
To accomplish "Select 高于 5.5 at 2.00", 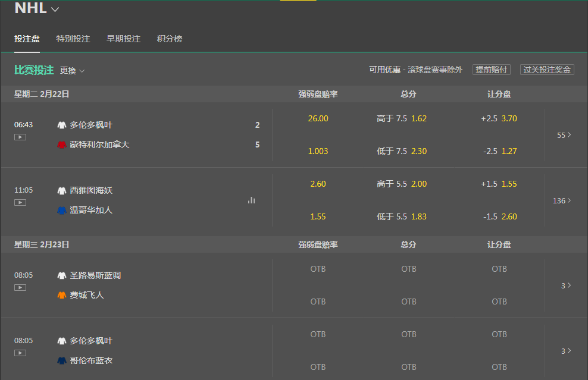I will [402, 184].
